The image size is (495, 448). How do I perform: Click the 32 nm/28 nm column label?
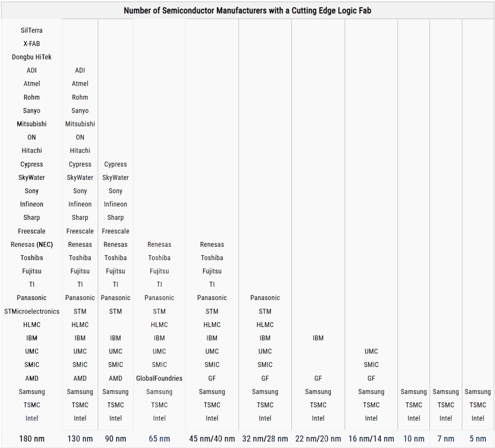[x=265, y=438]
